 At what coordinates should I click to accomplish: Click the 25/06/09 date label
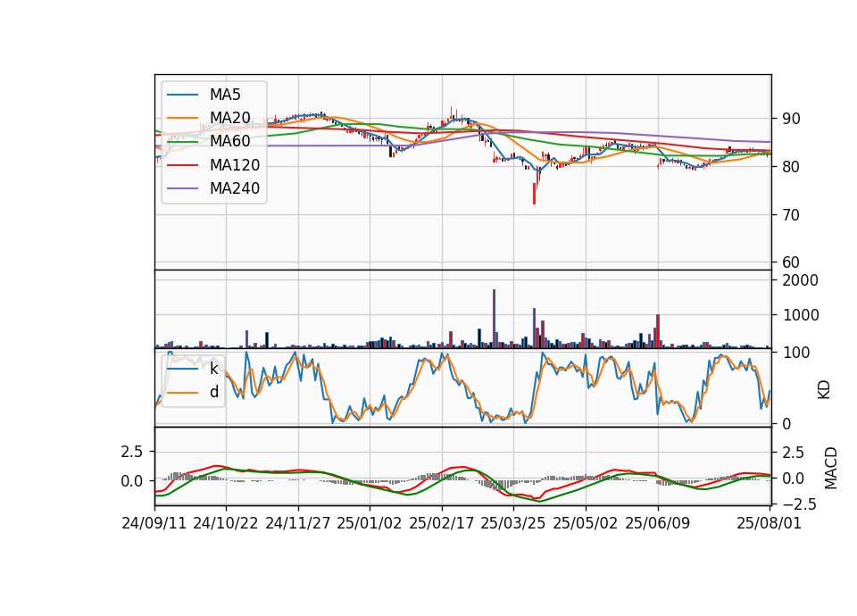658,523
